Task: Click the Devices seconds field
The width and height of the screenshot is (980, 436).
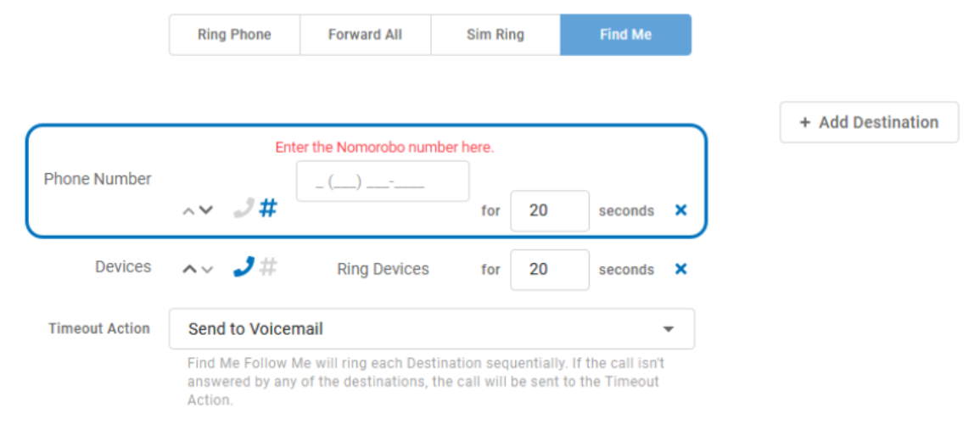Action: pyautogui.click(x=549, y=270)
